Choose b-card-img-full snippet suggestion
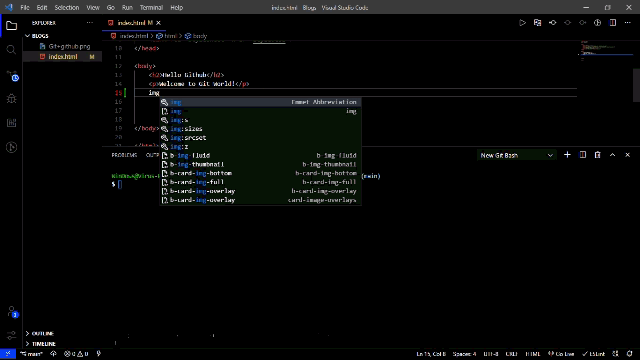 pyautogui.click(x=260, y=182)
